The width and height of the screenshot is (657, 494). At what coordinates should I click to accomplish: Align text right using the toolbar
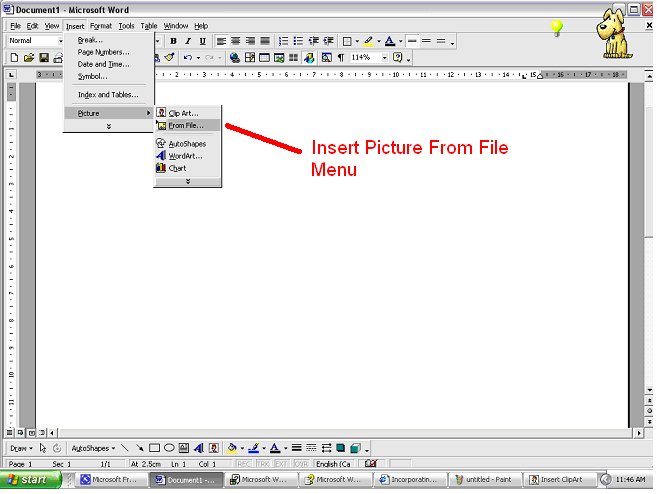[251, 41]
